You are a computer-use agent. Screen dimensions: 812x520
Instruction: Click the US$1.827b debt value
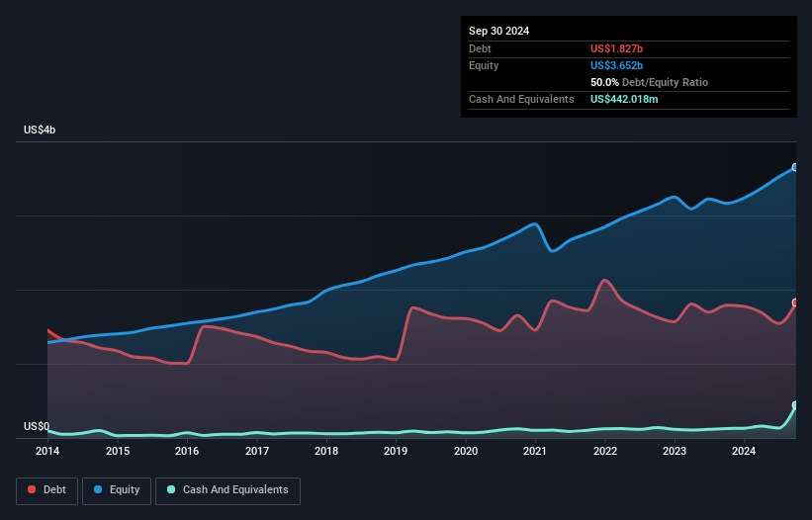point(616,48)
